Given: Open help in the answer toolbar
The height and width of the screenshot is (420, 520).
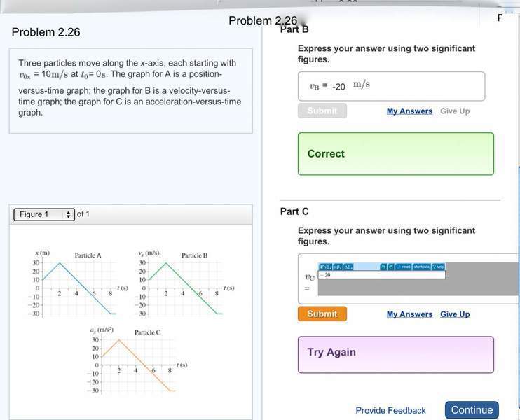Looking at the screenshot, I should tap(438, 267).
